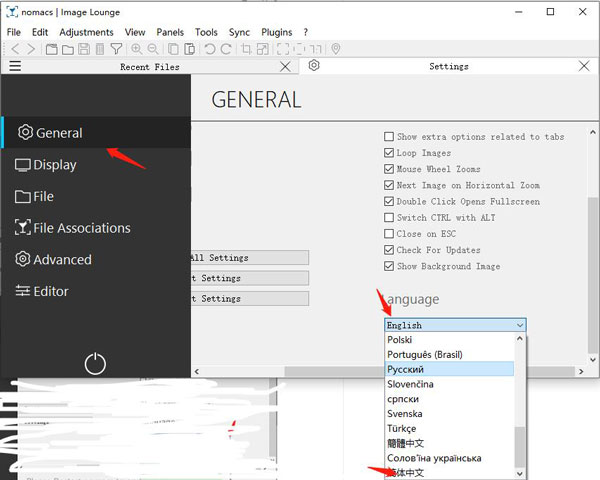
Task: Open the Plugins menu
Action: pyautogui.click(x=277, y=32)
